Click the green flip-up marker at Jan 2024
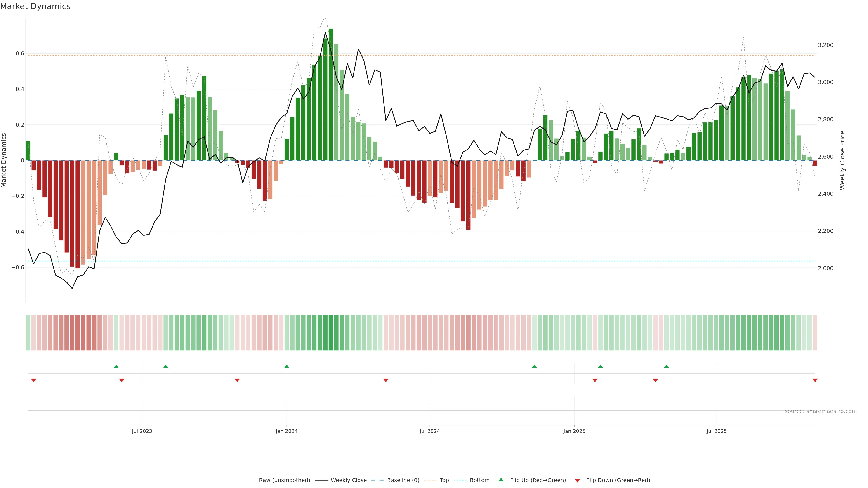868x488 pixels. coord(287,366)
